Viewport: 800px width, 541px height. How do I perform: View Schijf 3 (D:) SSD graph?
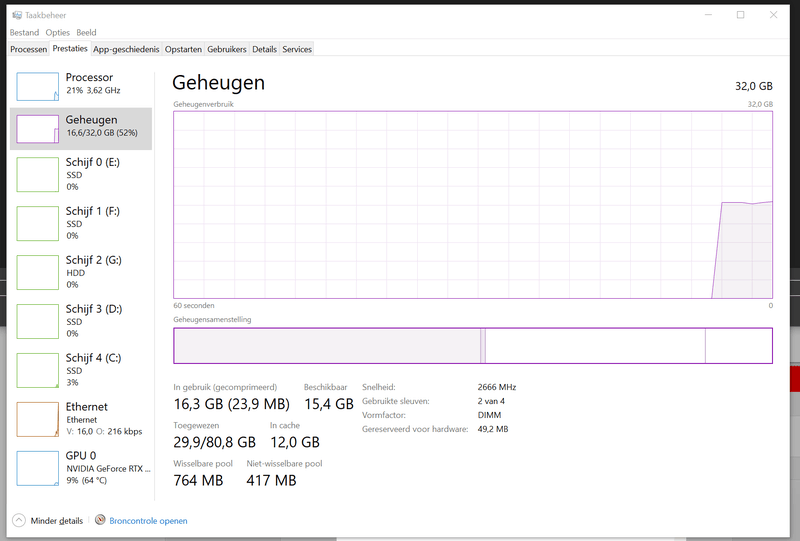(x=81, y=322)
